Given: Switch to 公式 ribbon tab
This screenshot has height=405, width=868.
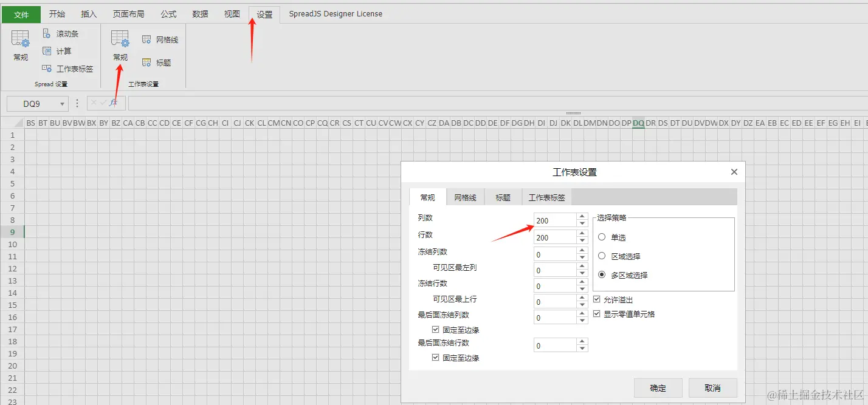Looking at the screenshot, I should [x=168, y=14].
